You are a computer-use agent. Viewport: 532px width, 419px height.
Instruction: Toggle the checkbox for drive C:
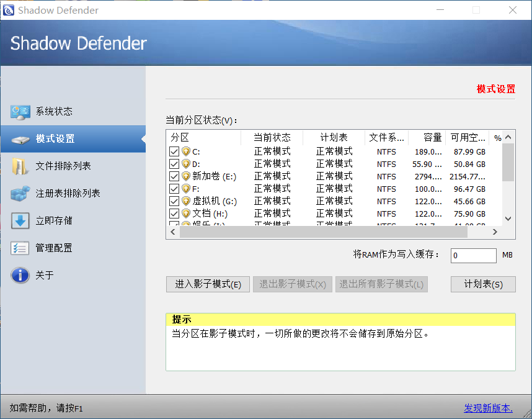tap(174, 151)
